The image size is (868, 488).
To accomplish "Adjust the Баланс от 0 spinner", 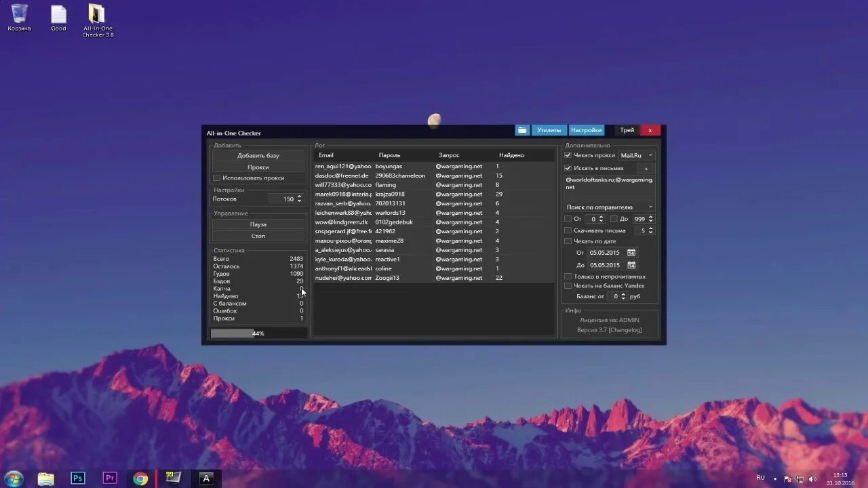I will coord(624,296).
